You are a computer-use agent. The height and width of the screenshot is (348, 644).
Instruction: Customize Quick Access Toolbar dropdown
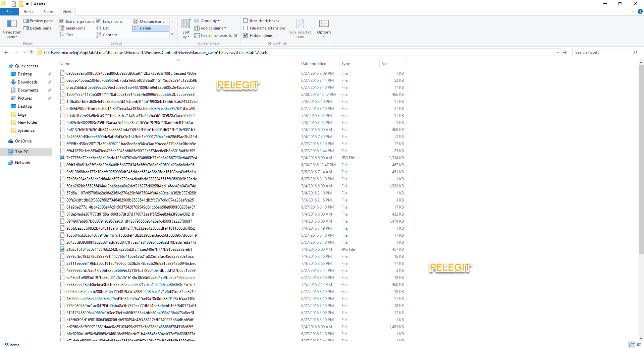click(27, 4)
